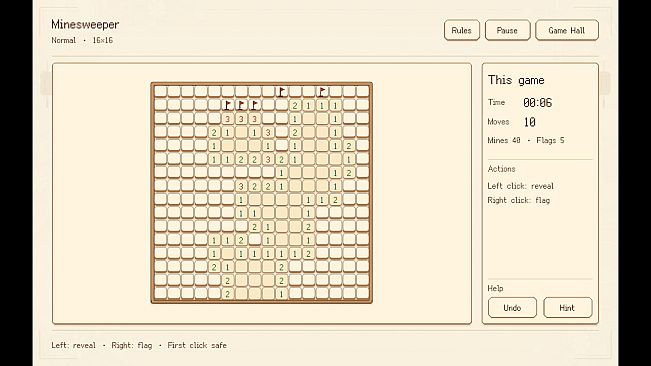Open the Rules dialog

tap(462, 30)
